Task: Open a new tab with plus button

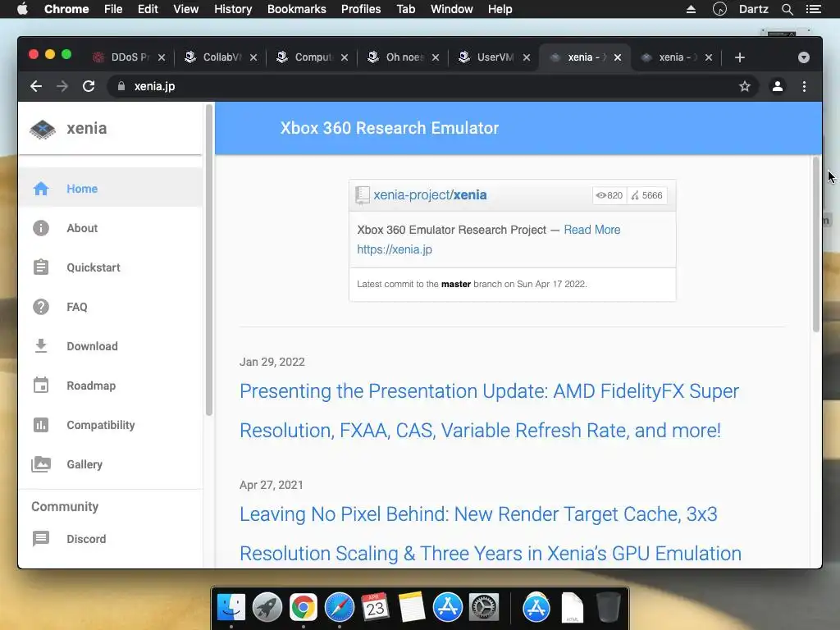Action: click(740, 57)
